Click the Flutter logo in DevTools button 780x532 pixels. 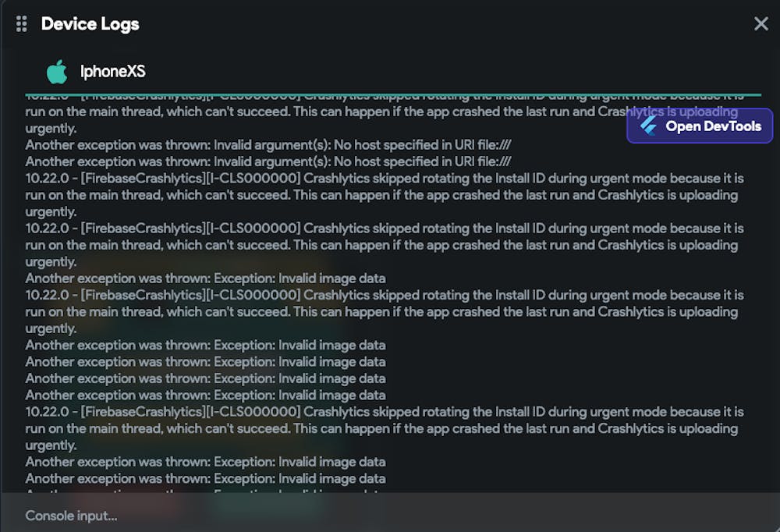click(x=648, y=126)
